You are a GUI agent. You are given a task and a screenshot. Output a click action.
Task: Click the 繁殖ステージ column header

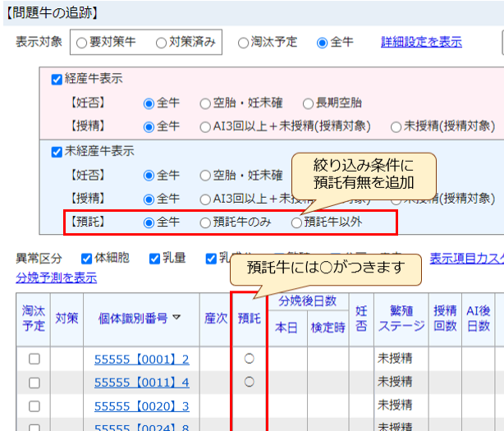pyautogui.click(x=401, y=319)
